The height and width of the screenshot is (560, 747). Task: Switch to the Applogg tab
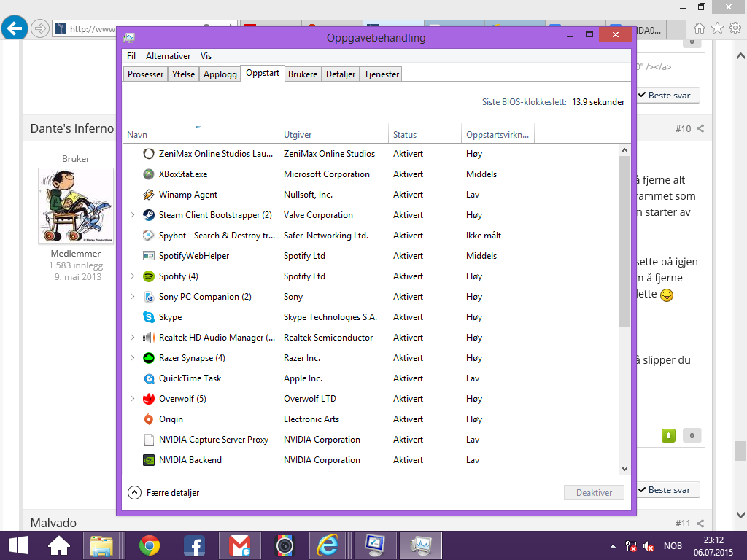tap(220, 74)
